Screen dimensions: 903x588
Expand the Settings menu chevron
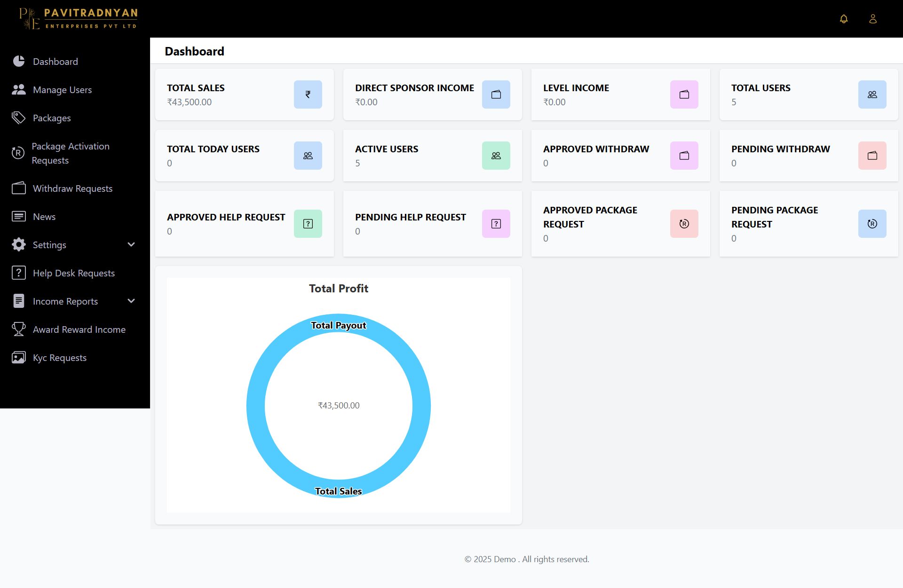[131, 244]
